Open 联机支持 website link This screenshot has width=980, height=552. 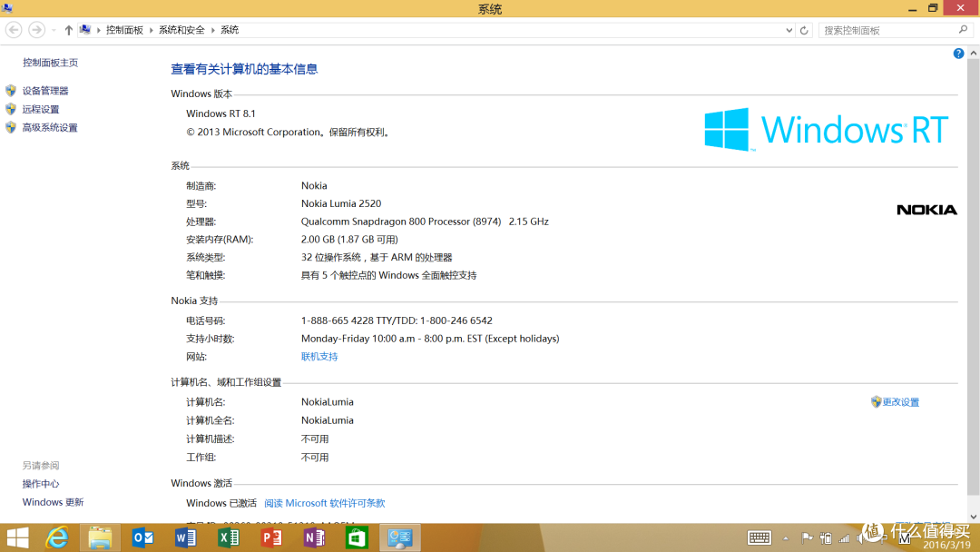pyautogui.click(x=319, y=356)
